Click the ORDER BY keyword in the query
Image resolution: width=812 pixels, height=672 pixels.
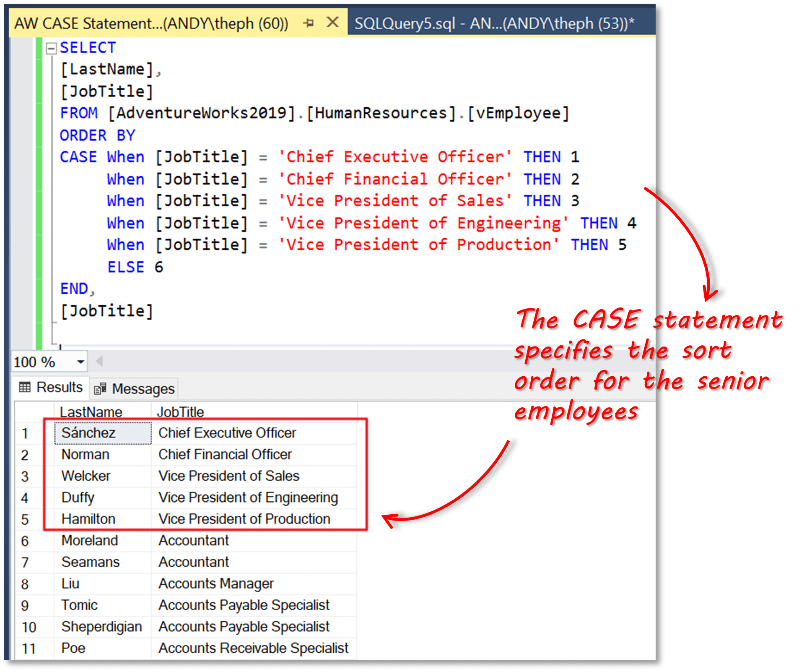pyautogui.click(x=97, y=135)
